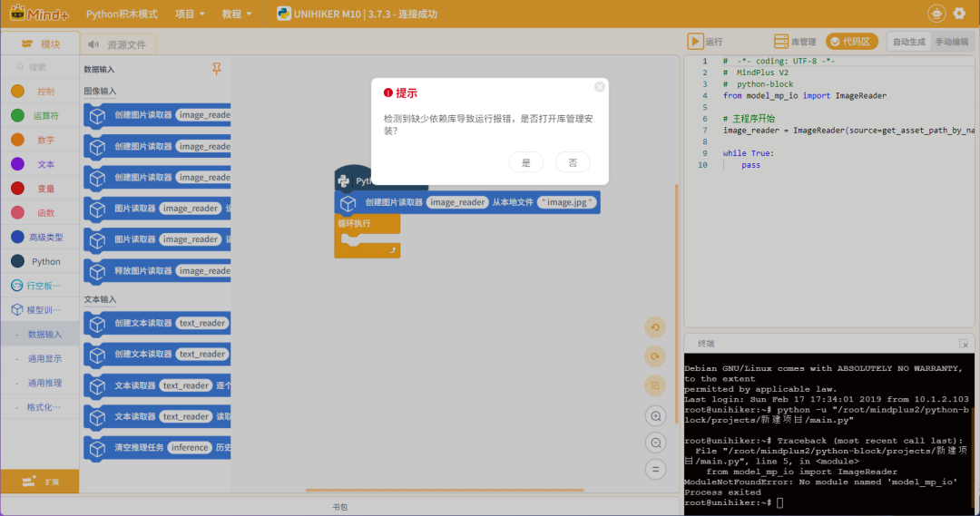Click the 扩展 extensions button
The height and width of the screenshot is (516, 980).
[x=40, y=482]
